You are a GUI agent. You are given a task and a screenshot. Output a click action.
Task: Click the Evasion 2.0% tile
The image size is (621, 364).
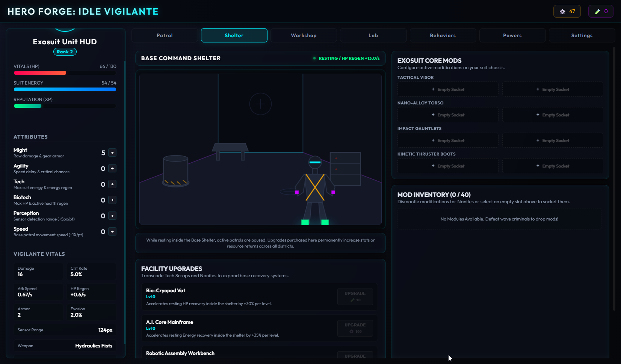(x=91, y=312)
